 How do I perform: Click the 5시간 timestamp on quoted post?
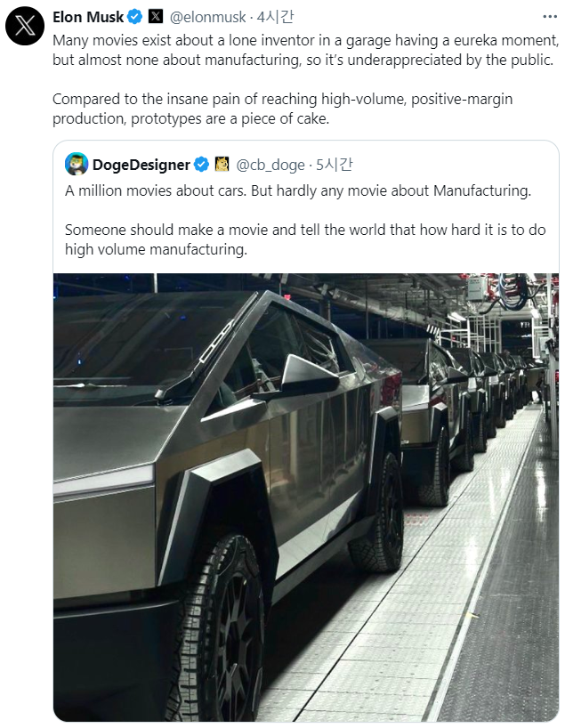click(334, 164)
